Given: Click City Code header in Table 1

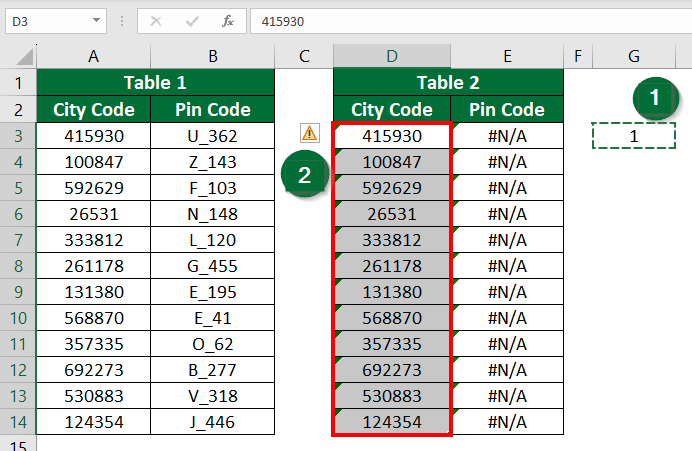Looking at the screenshot, I should click(94, 110).
